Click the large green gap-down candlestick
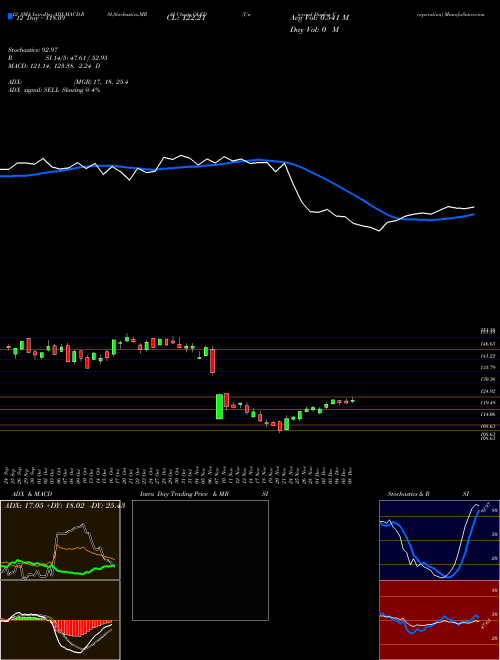Image resolution: width=500 pixels, height=660 pixels. click(x=219, y=407)
